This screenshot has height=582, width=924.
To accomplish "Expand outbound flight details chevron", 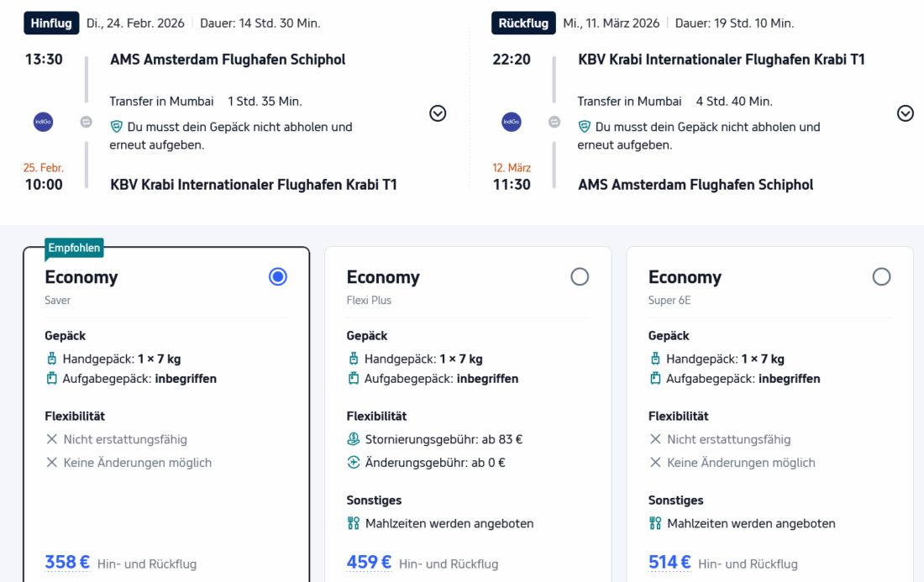I will [438, 113].
